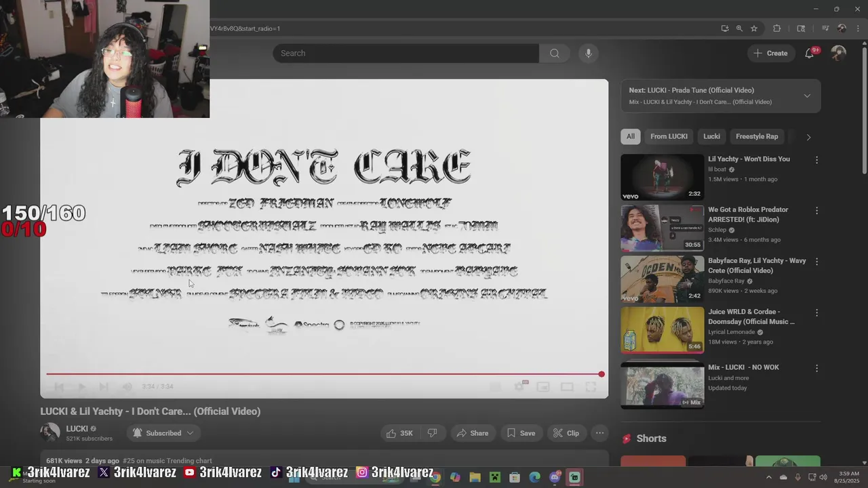868x488 pixels.
Task: Open options for Wavy Crete video
Action: (816, 262)
